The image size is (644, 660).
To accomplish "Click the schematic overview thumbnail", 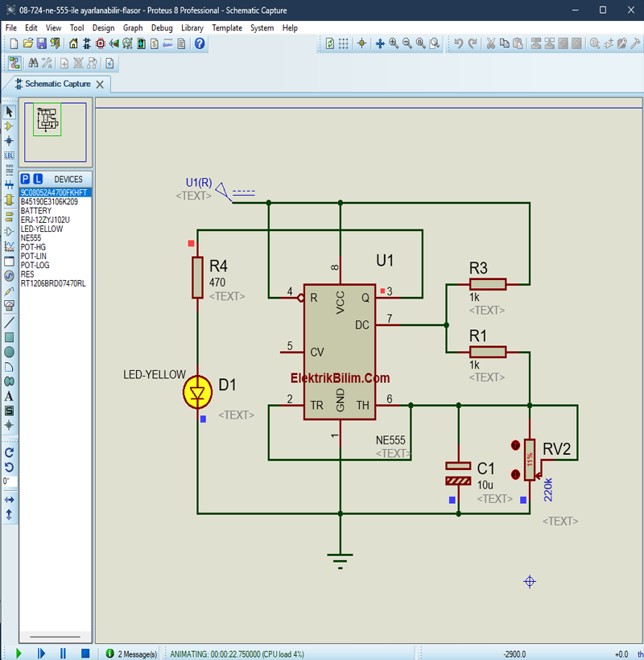I will coord(47,121).
